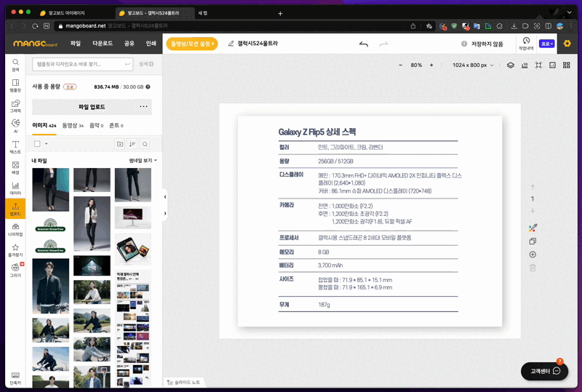Open the 파일 menu

point(76,44)
